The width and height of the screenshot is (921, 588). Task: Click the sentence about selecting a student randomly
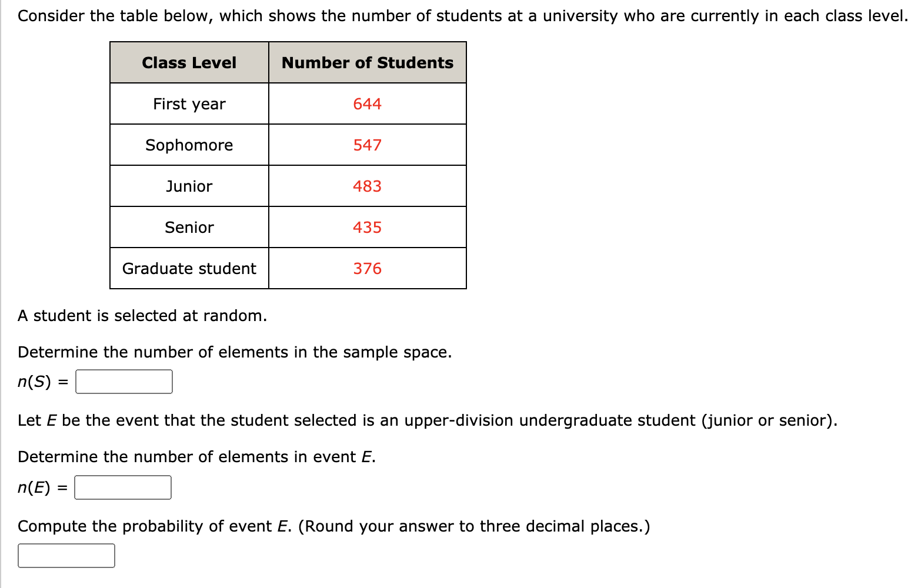142,316
